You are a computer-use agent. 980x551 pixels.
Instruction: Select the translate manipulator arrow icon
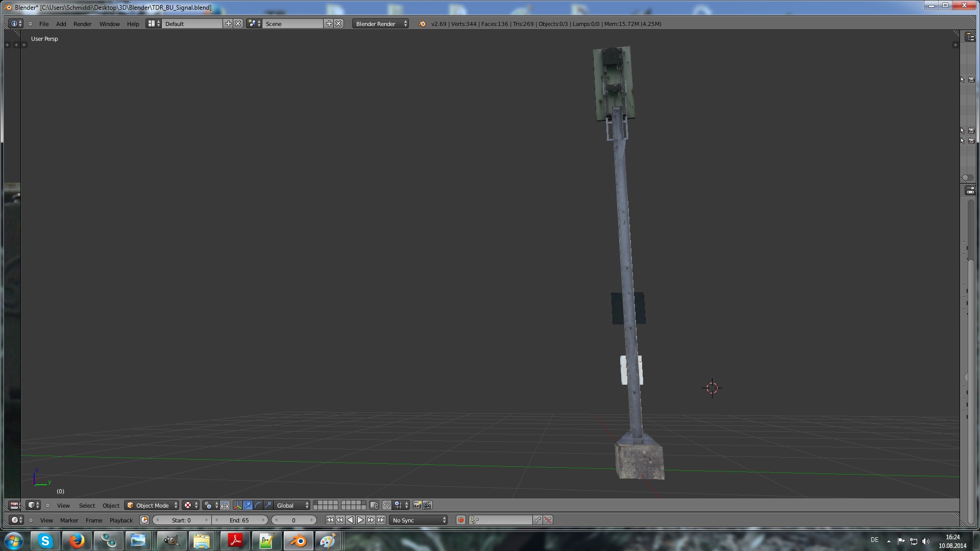click(x=248, y=505)
